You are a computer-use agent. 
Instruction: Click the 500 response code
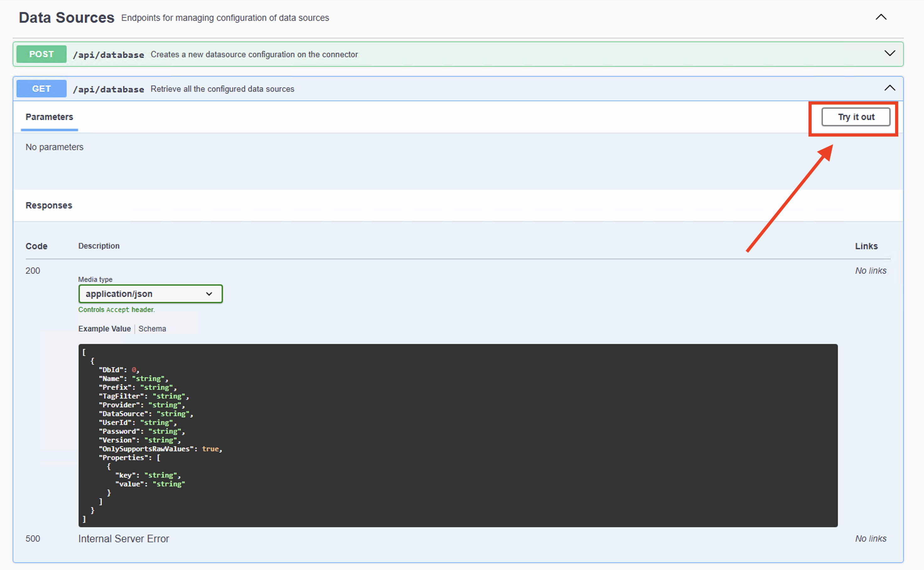[x=33, y=539]
